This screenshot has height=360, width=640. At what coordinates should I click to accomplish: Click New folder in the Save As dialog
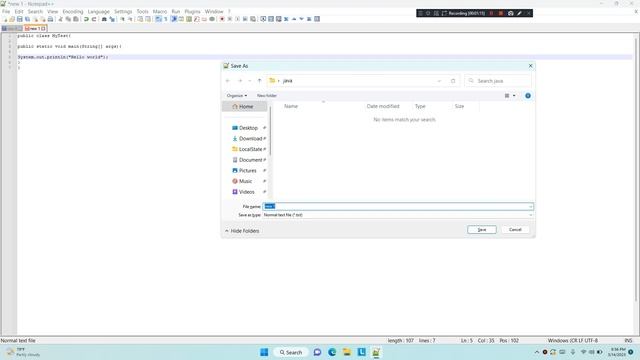coord(267,96)
